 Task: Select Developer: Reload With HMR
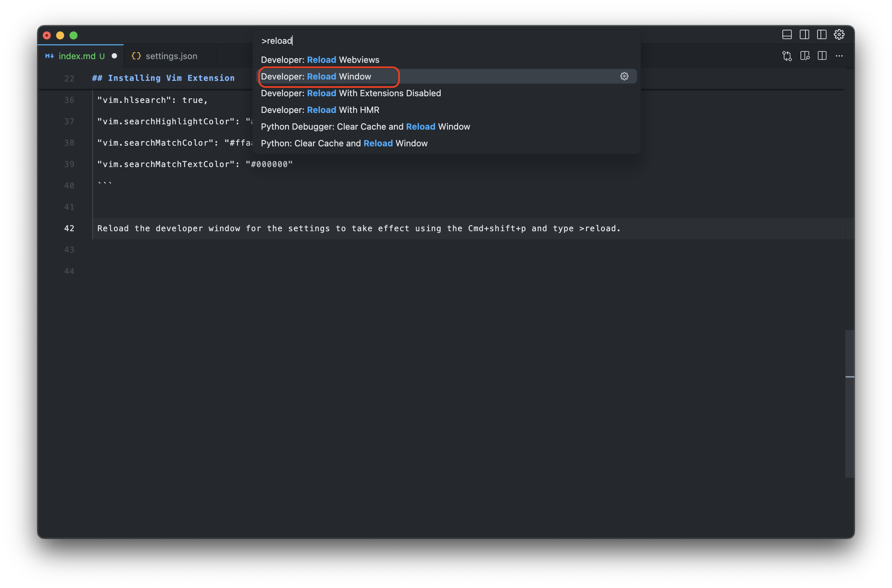pos(446,110)
